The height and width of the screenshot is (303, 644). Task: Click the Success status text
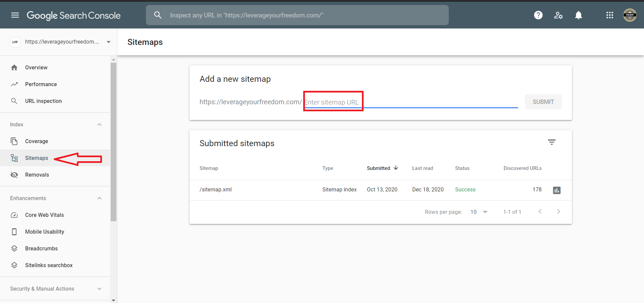[x=465, y=189]
